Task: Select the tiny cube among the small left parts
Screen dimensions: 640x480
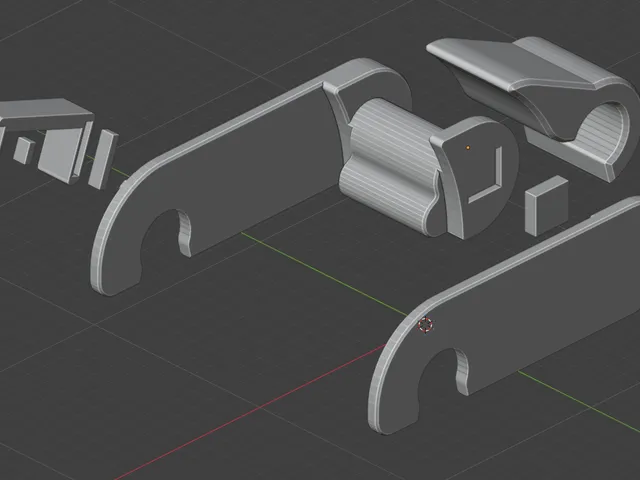Action: (24, 151)
